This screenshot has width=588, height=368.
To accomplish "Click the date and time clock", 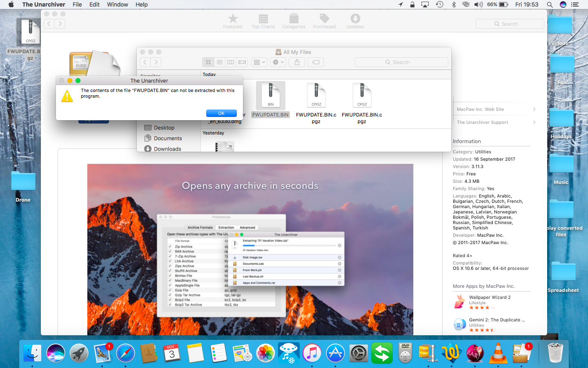I will (527, 4).
